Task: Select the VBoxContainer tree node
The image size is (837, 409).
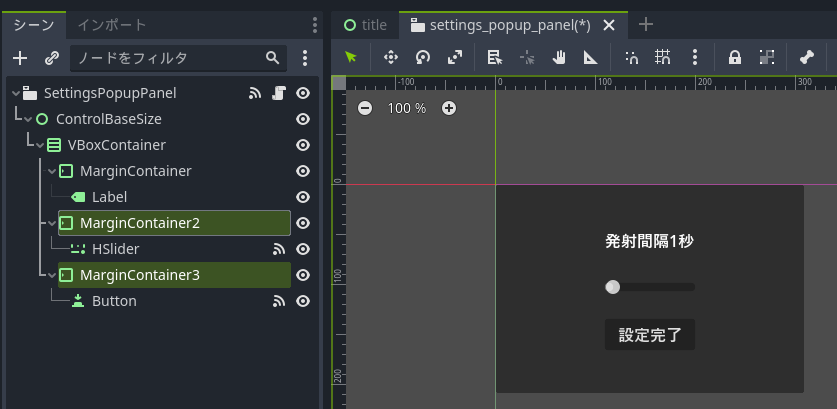Action: coord(116,145)
